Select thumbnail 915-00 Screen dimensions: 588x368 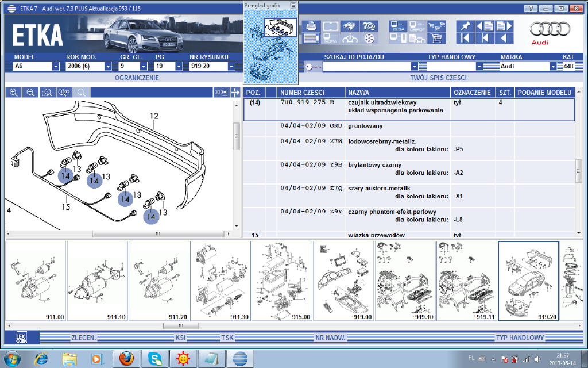pos(281,281)
